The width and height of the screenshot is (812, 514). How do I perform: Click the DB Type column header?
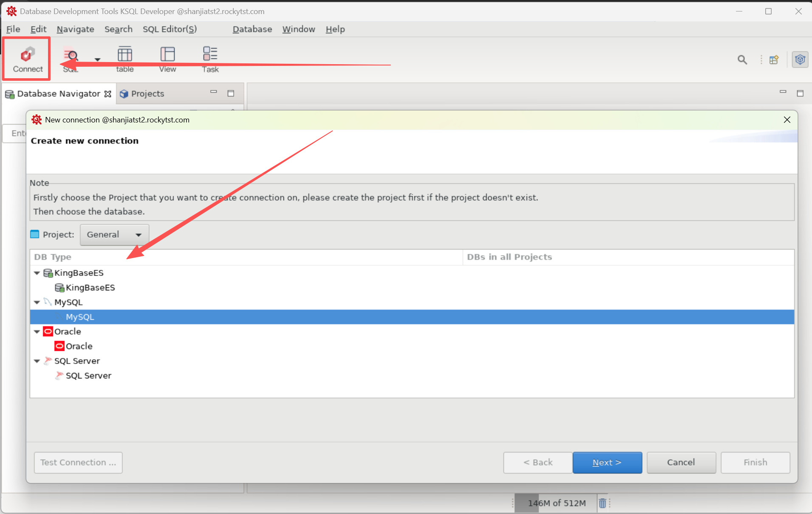click(246, 257)
